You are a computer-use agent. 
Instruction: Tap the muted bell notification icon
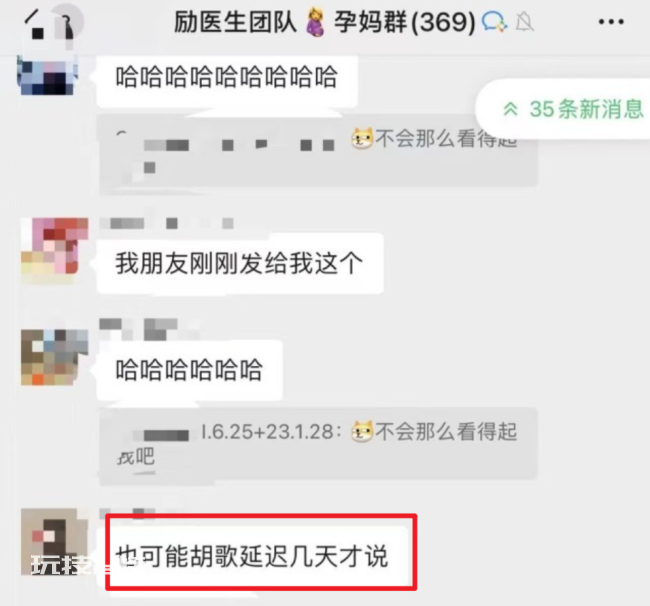point(524,22)
